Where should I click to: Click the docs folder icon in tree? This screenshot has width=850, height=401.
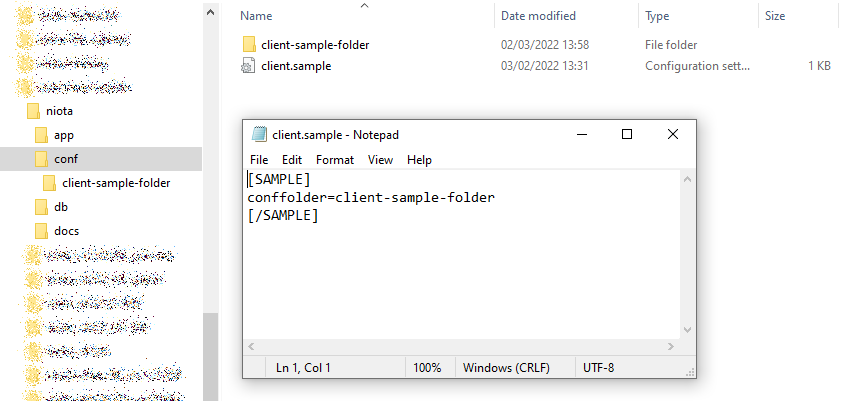tap(41, 230)
